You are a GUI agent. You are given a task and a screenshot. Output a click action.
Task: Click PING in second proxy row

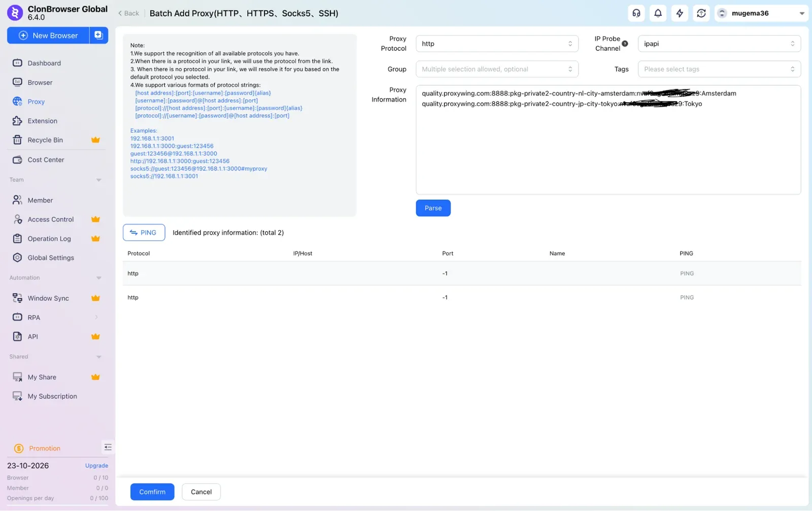(x=687, y=298)
